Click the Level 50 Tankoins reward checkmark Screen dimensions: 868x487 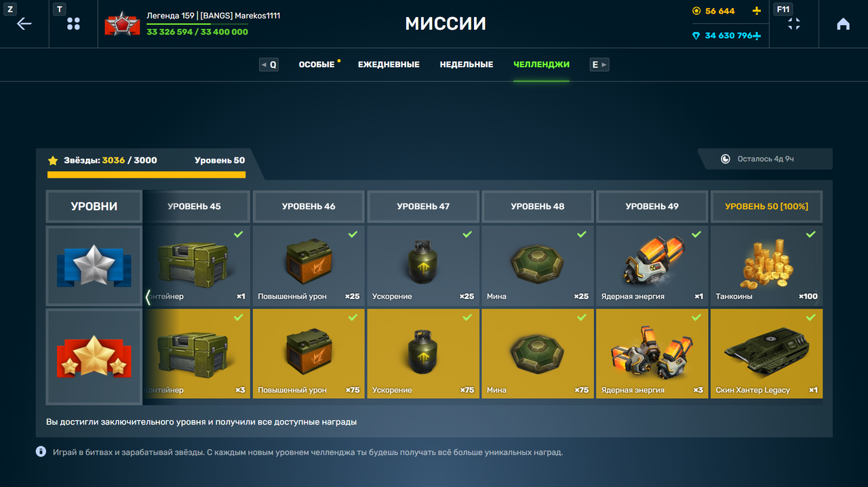click(810, 234)
